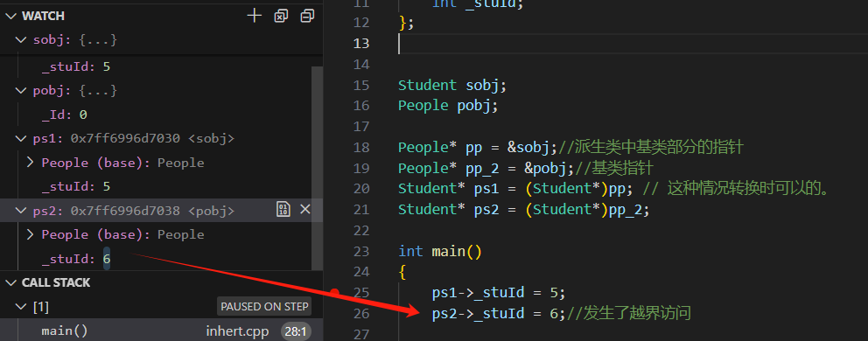The height and width of the screenshot is (341, 868).
Task: Select the _stuId value 6 under ps2
Action: click(106, 259)
